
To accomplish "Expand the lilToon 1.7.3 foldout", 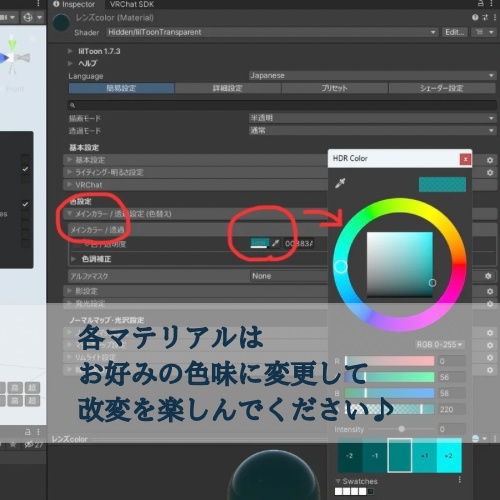I will (70, 51).
